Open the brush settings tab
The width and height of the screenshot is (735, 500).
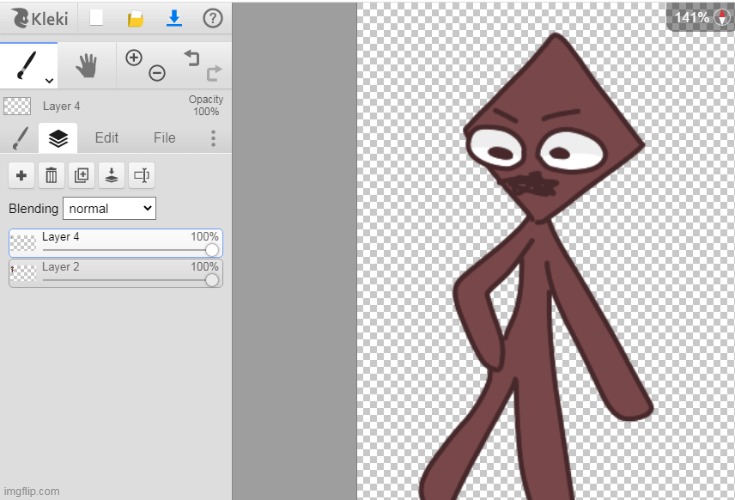coord(20,138)
